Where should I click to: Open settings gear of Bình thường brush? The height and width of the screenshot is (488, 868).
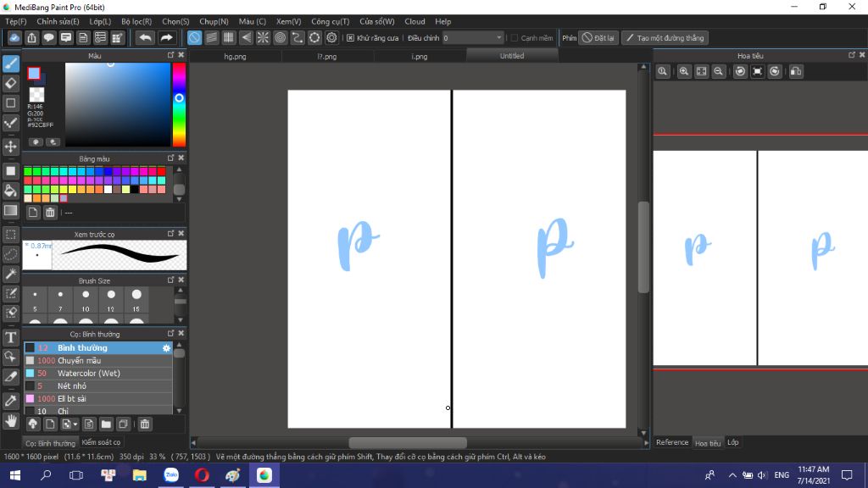point(166,348)
